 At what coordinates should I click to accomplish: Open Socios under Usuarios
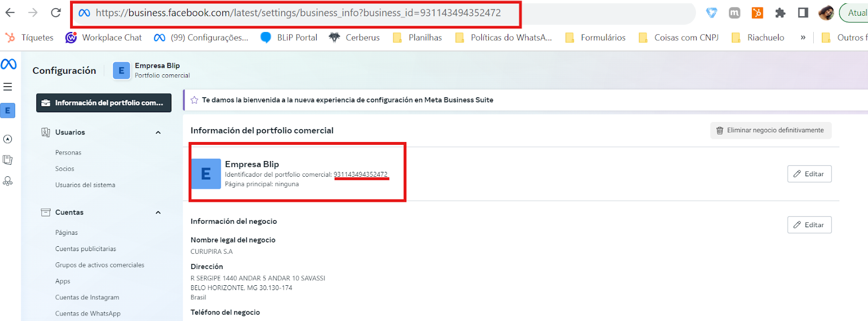click(x=65, y=169)
